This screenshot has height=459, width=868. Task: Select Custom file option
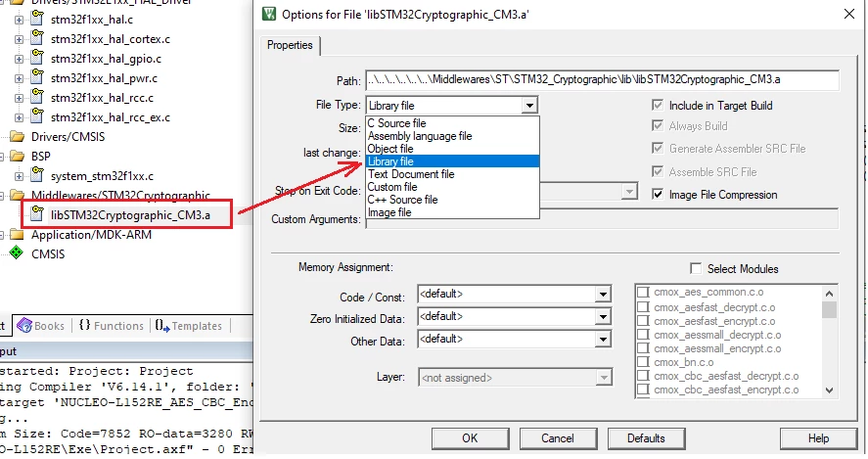pos(452,187)
